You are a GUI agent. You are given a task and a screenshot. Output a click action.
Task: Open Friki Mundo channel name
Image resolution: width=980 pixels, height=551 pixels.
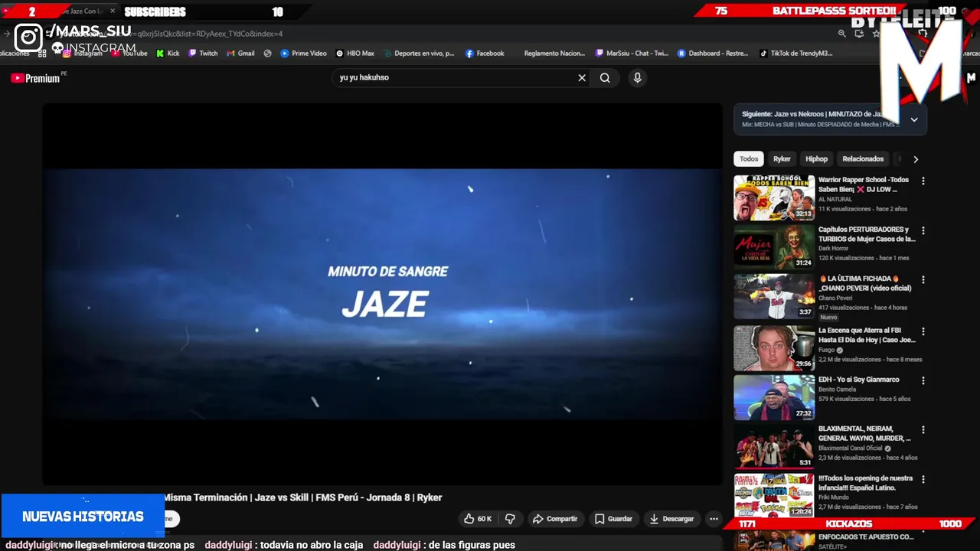[x=835, y=497]
